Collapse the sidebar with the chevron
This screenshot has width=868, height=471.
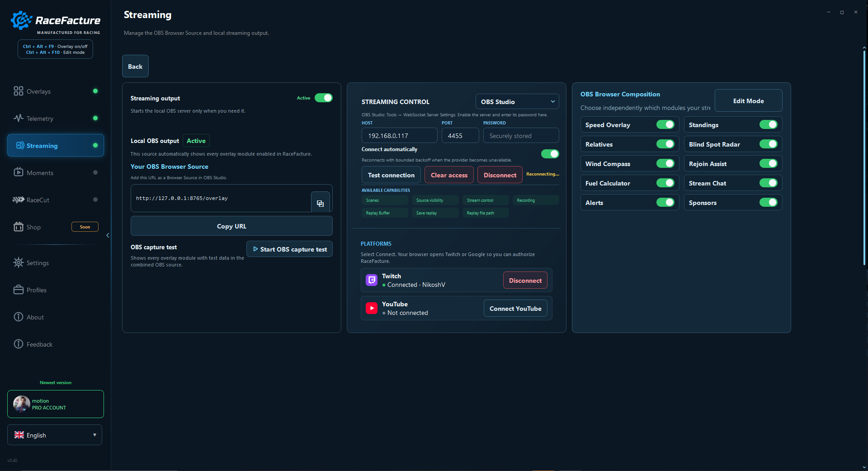click(108, 235)
